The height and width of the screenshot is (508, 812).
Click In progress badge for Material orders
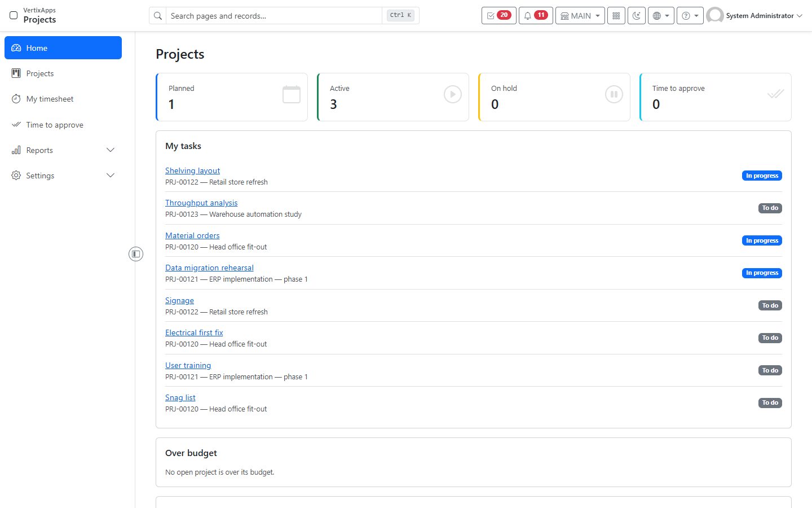pyautogui.click(x=762, y=240)
